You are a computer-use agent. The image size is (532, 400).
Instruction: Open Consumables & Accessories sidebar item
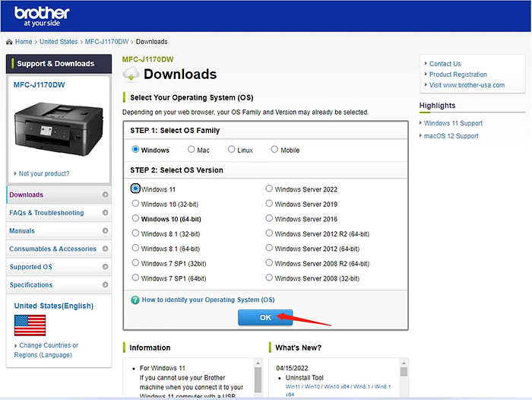tap(59, 249)
